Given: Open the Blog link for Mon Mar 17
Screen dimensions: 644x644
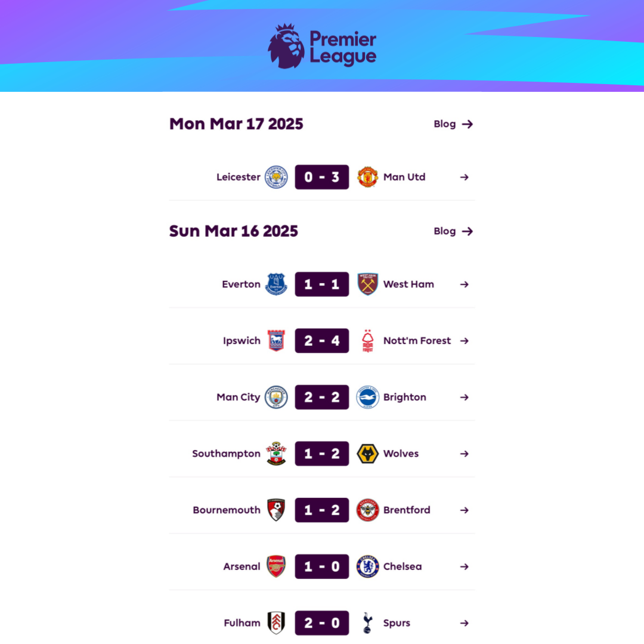Looking at the screenshot, I should [453, 124].
